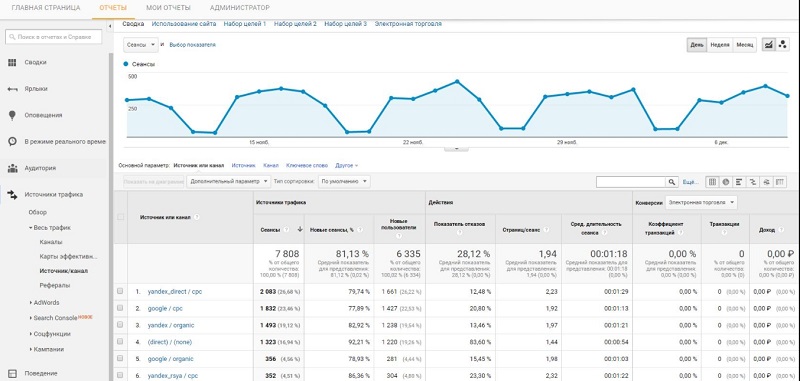Tick the checkbox for yandex_direct / cpc row
Screen dimensions: 800x381
click(x=120, y=291)
